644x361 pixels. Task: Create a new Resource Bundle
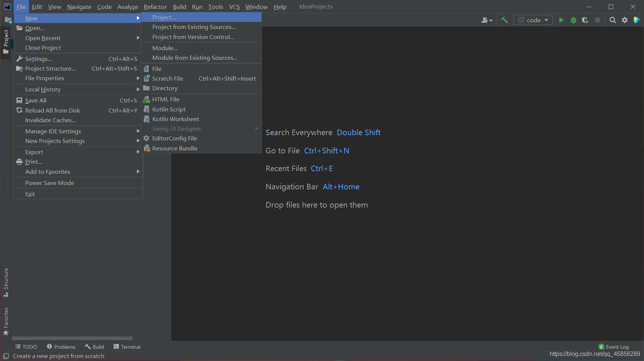coord(201,148)
